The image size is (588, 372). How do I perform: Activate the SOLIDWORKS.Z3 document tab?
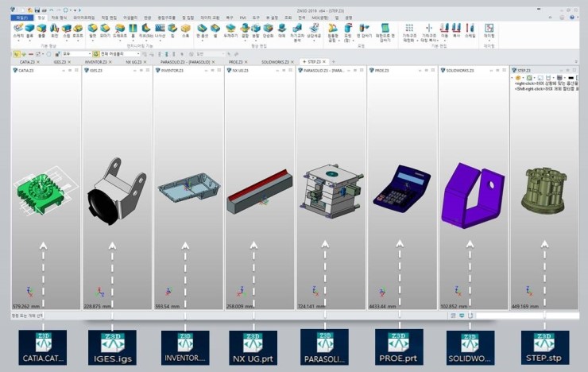[275, 62]
